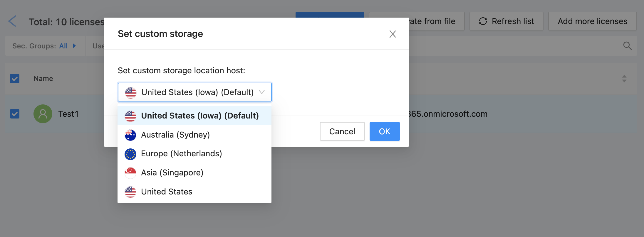
Task: Close the Set custom storage dialog
Action: (x=393, y=34)
